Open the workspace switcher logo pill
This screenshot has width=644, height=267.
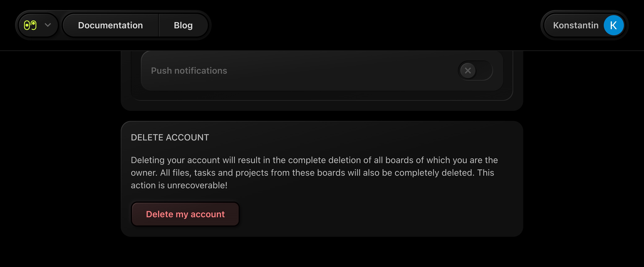coord(38,25)
